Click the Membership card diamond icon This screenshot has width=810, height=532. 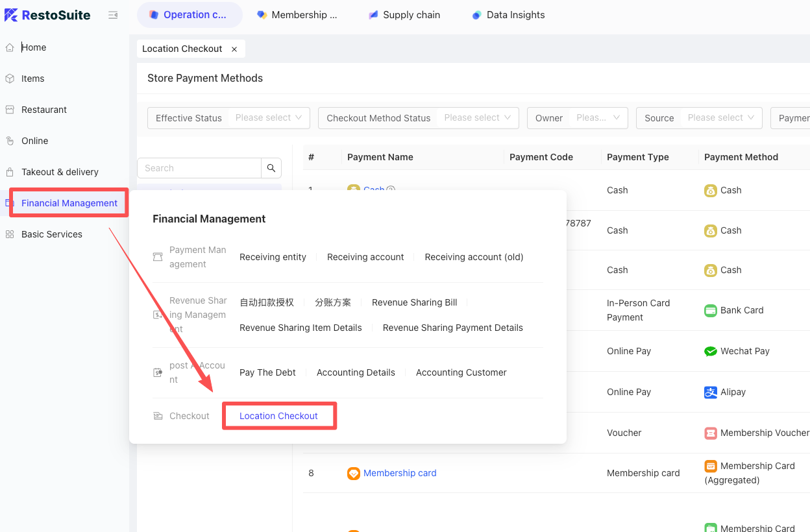[354, 473]
